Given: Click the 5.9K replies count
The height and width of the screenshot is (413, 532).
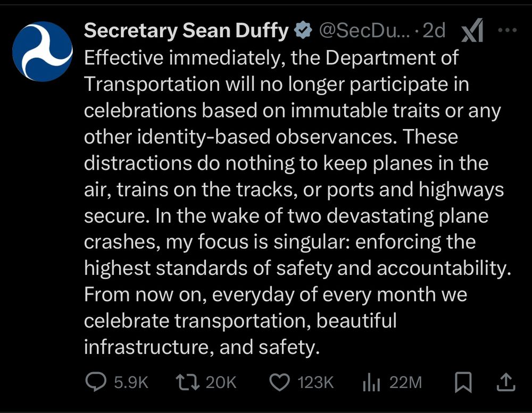Looking at the screenshot, I should click(x=131, y=382).
